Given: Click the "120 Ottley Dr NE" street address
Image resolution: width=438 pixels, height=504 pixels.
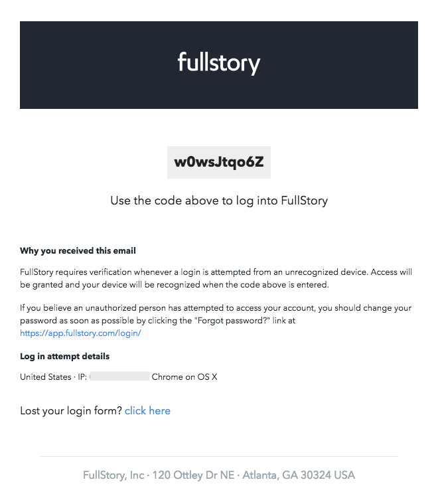Looking at the screenshot, I should coord(194,475).
